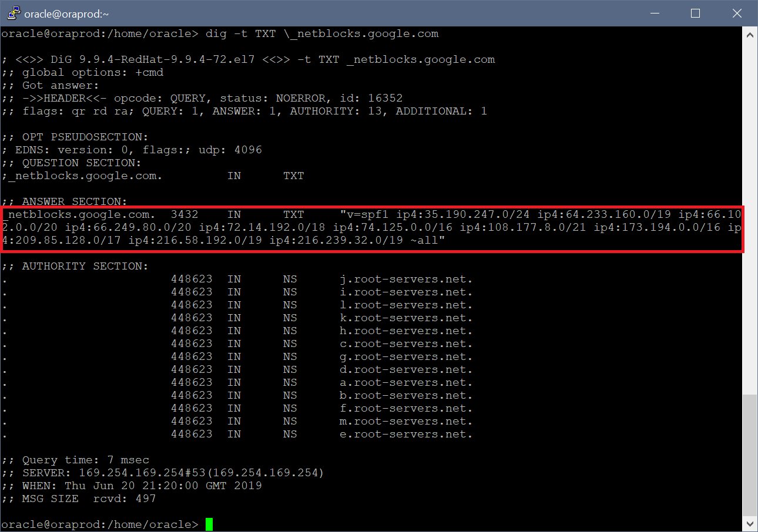The width and height of the screenshot is (758, 532).
Task: Click the 'ip4:108.177.8.0/21' entry
Action: click(x=523, y=227)
